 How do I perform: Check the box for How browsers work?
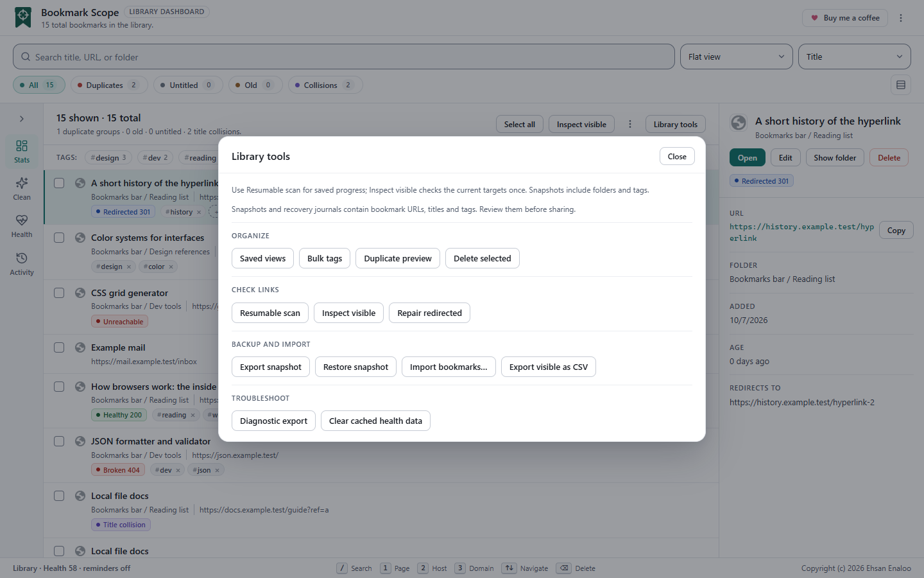(x=59, y=387)
